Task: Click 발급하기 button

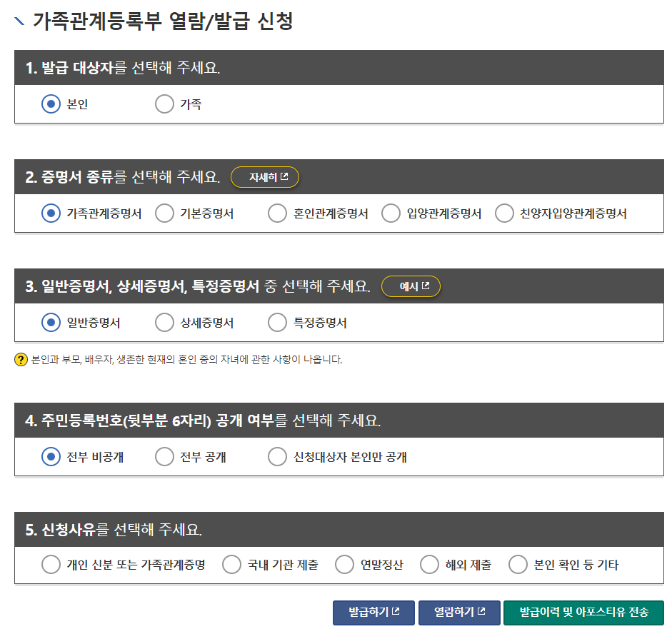Action: pyautogui.click(x=373, y=613)
